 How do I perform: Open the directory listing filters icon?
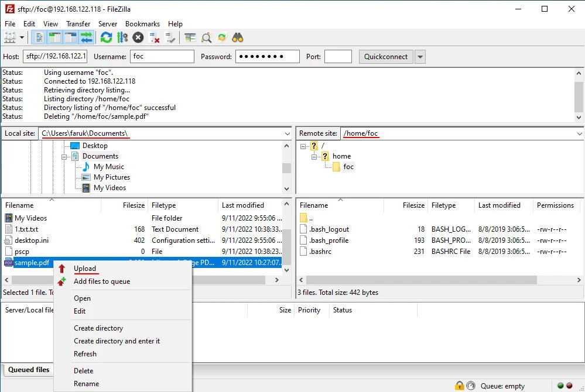click(190, 37)
